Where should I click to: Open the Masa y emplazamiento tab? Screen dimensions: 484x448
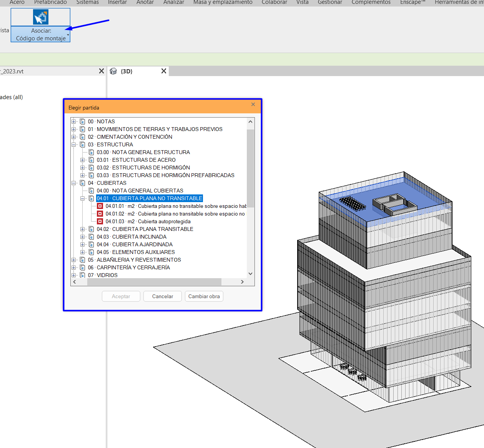click(223, 2)
